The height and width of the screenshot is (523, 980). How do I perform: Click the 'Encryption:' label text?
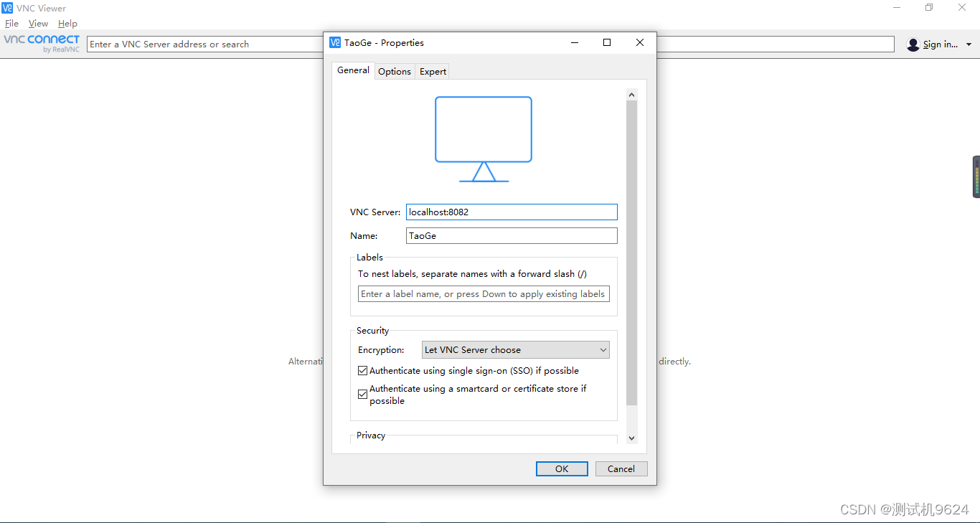381,350
